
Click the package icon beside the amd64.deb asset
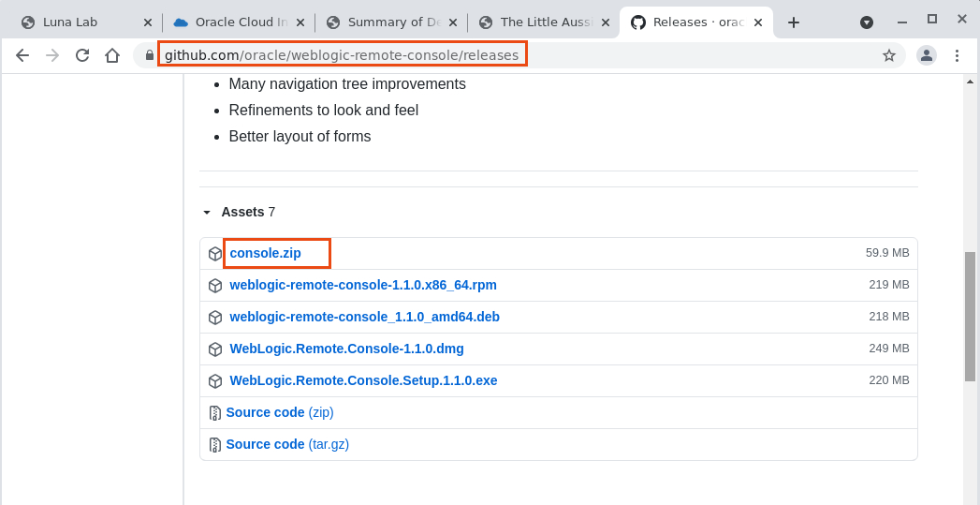(215, 318)
